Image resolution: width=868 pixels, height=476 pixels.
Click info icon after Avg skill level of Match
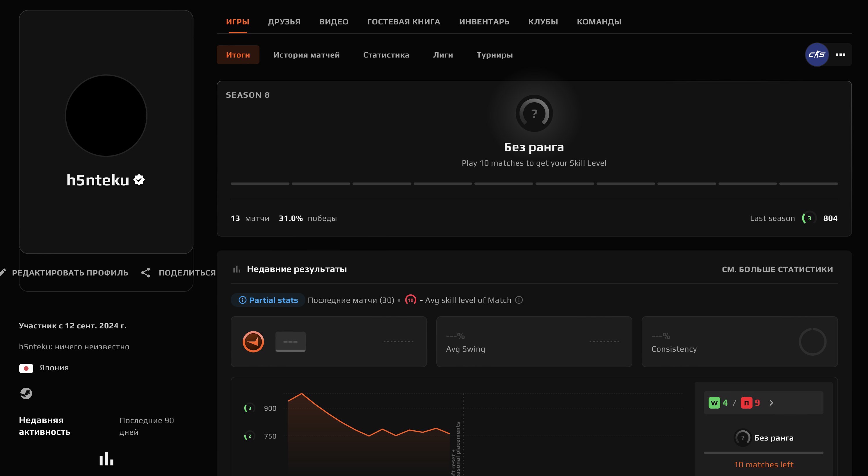click(519, 300)
